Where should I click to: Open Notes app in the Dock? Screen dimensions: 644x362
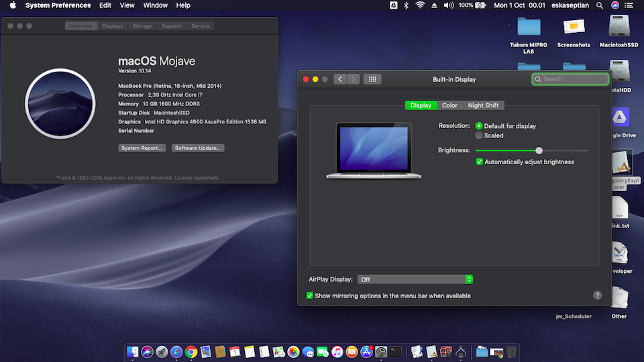click(x=250, y=352)
